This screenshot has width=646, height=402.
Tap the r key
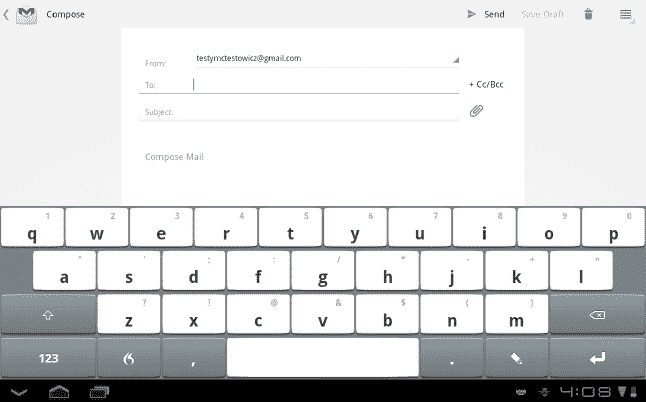point(226,227)
